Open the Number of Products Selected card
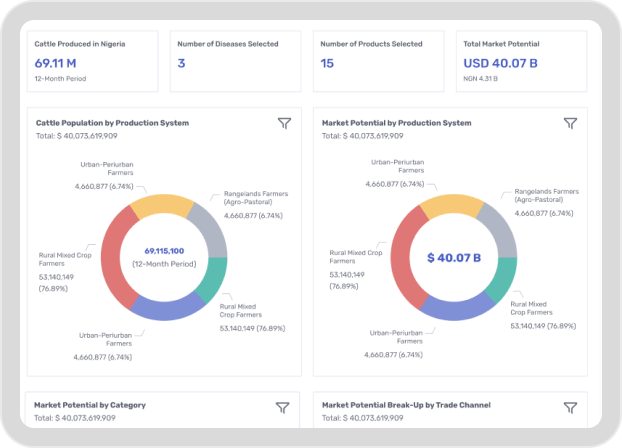The height and width of the screenshot is (448, 622). click(x=377, y=61)
